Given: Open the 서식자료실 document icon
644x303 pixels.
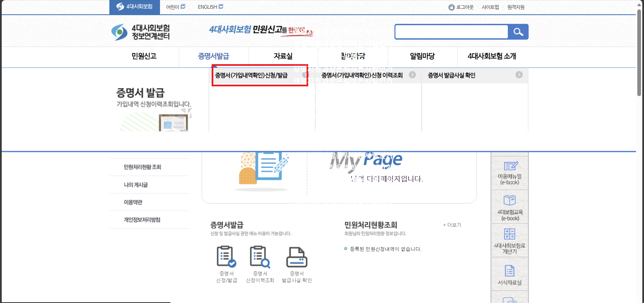Looking at the screenshot, I should point(509,270).
